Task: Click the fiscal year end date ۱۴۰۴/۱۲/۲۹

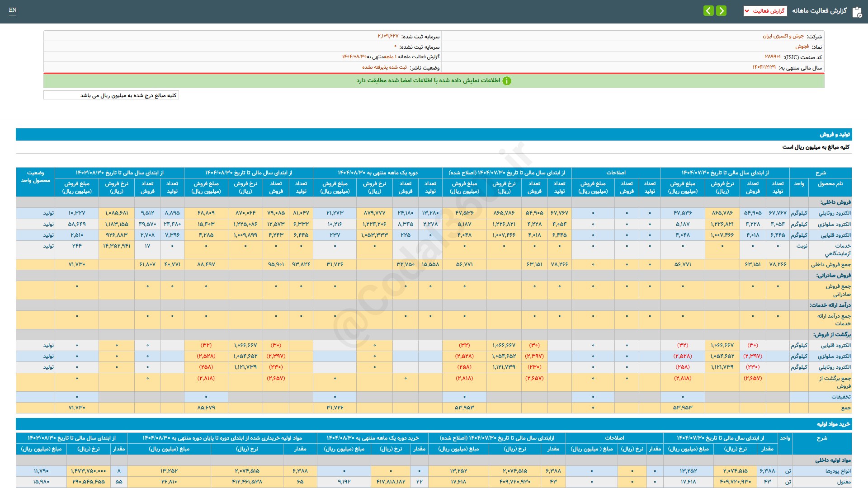Action: 764,67
